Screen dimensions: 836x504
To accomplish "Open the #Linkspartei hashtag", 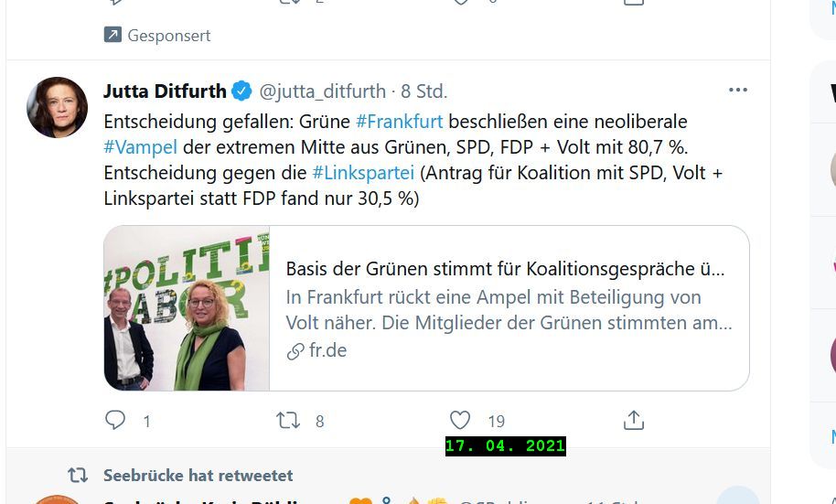I will click(x=363, y=173).
